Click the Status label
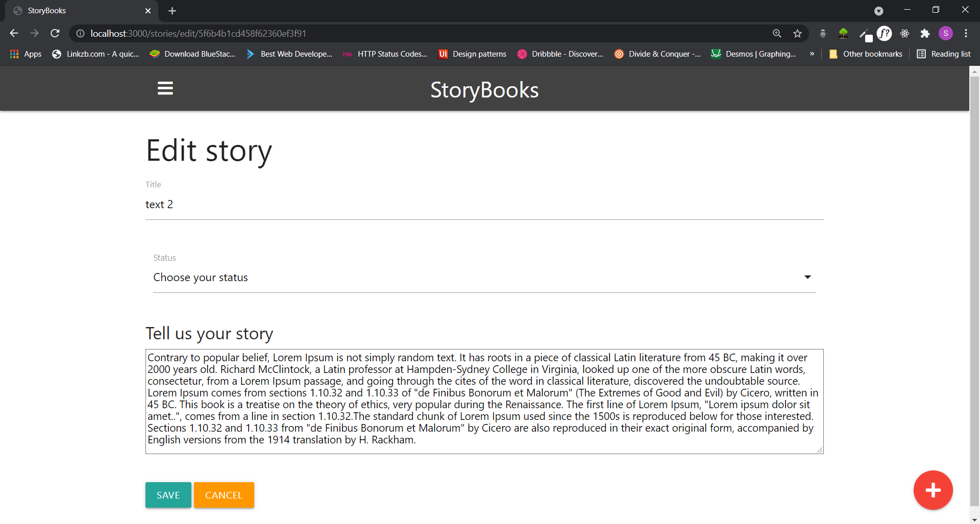The width and height of the screenshot is (980, 524). 164,258
